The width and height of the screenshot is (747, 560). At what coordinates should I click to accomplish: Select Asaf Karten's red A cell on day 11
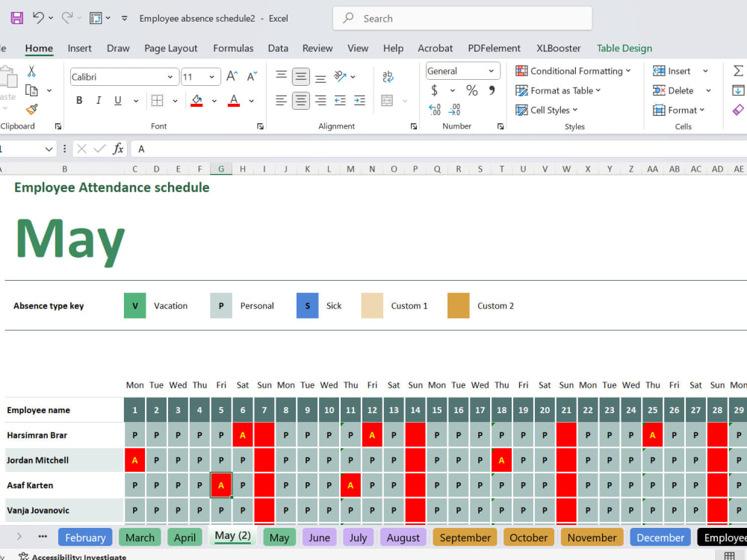point(350,485)
